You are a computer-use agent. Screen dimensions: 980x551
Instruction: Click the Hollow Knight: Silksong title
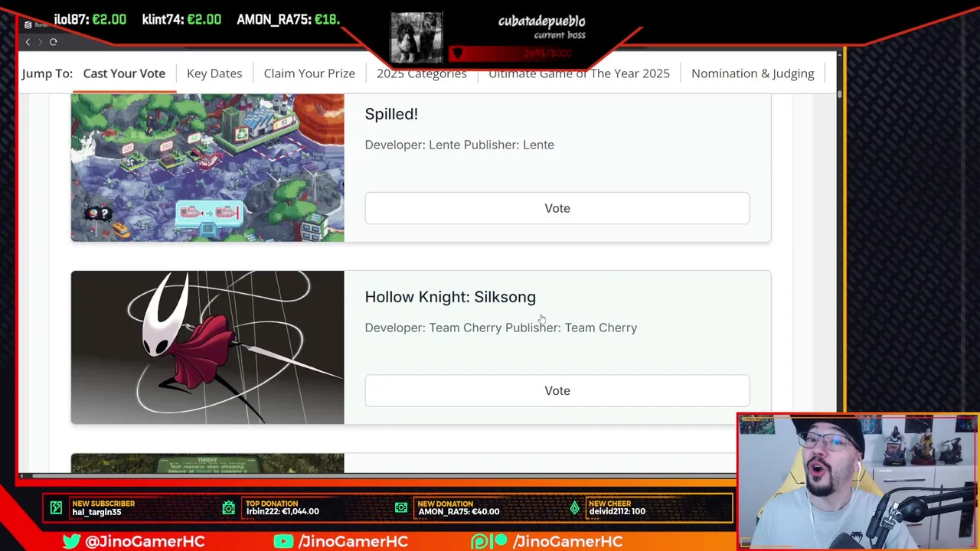pyautogui.click(x=450, y=297)
